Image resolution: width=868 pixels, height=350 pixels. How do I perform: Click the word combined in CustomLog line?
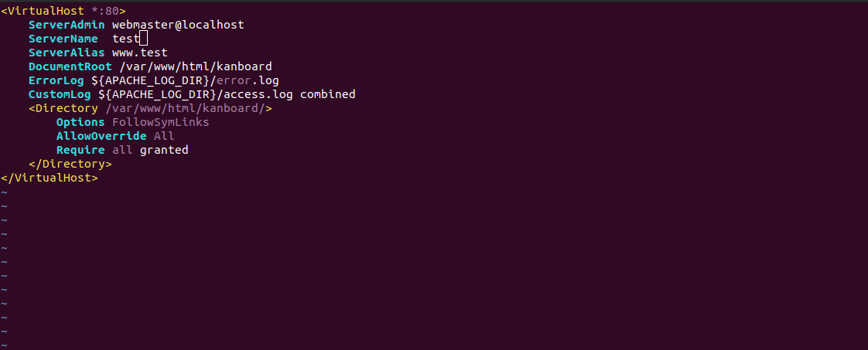(x=328, y=94)
